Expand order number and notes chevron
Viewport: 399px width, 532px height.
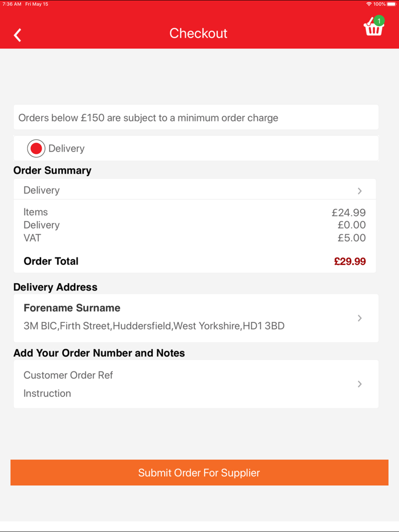[x=360, y=384]
